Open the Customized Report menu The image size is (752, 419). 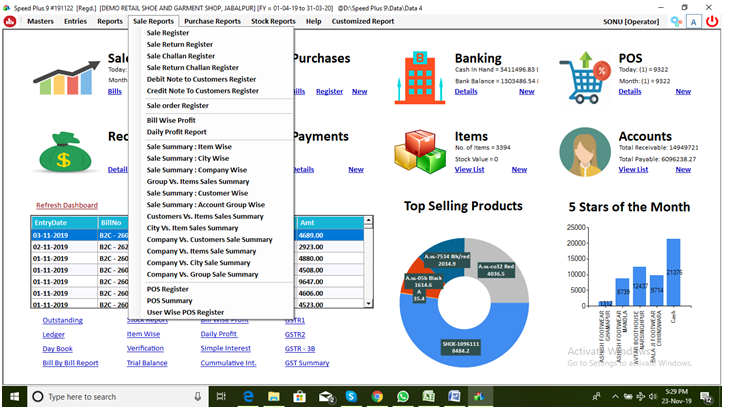(363, 21)
